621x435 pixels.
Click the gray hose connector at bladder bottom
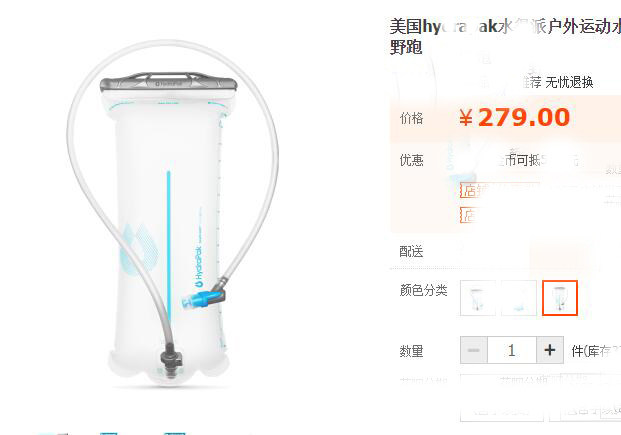coord(171,359)
